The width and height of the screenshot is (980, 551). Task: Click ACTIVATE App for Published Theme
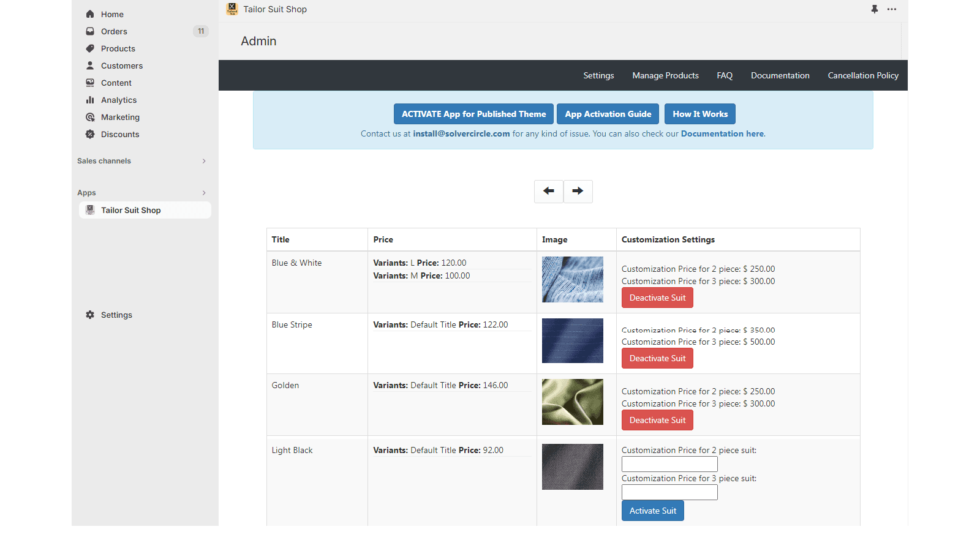pos(473,114)
